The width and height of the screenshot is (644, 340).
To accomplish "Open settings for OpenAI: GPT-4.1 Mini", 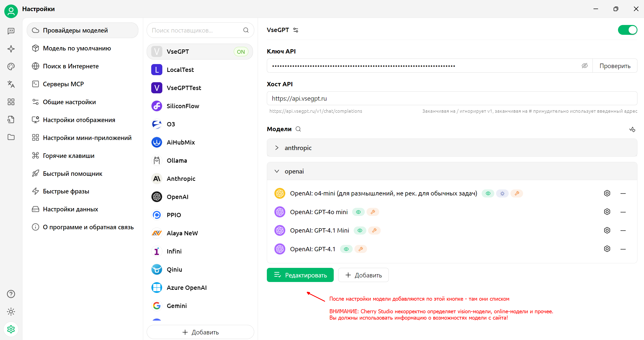I will click(607, 230).
